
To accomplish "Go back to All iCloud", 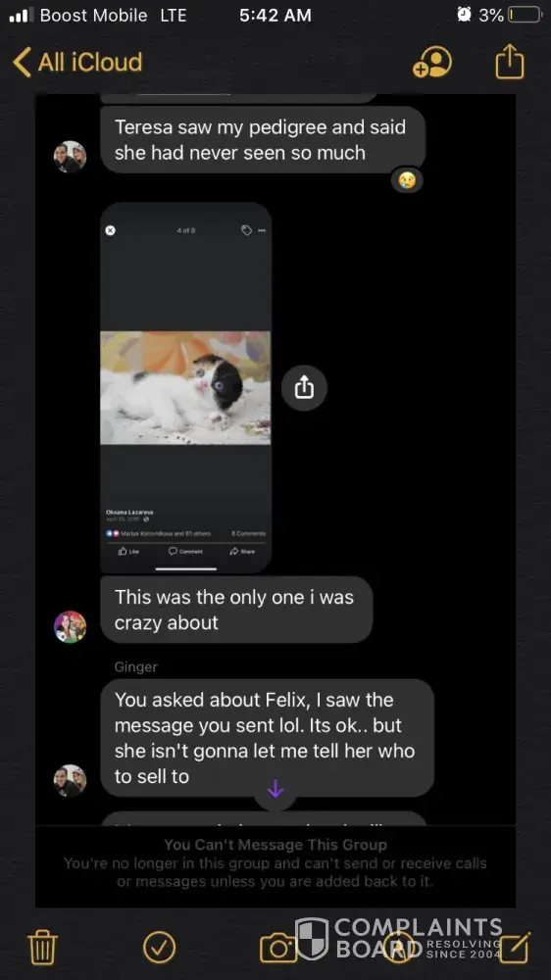I will pyautogui.click(x=77, y=63).
